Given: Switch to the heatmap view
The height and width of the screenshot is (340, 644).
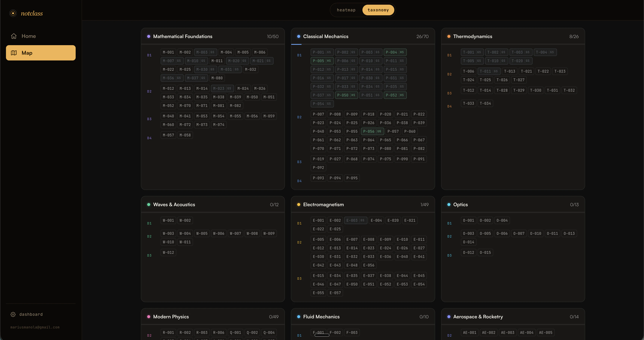Looking at the screenshot, I should pos(346,10).
